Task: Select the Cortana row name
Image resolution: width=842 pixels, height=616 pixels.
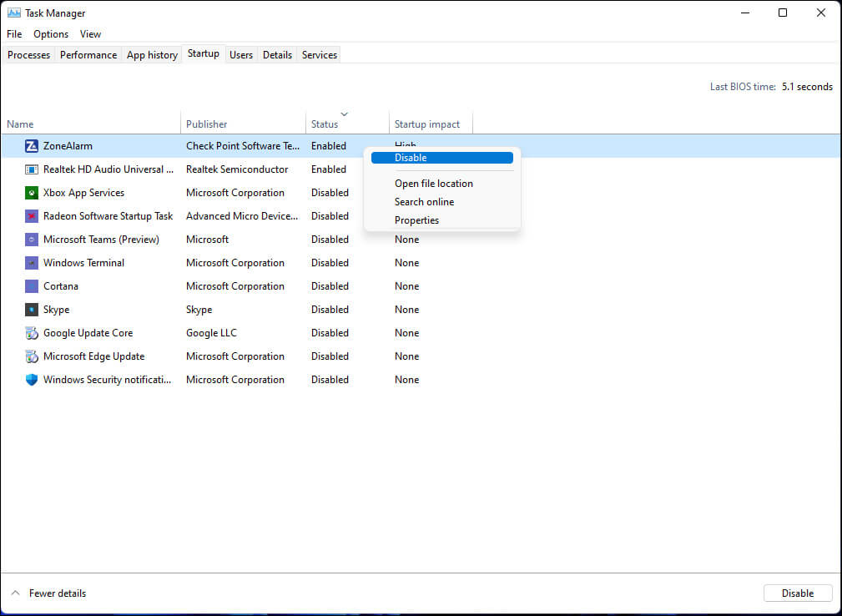Action: [x=61, y=286]
